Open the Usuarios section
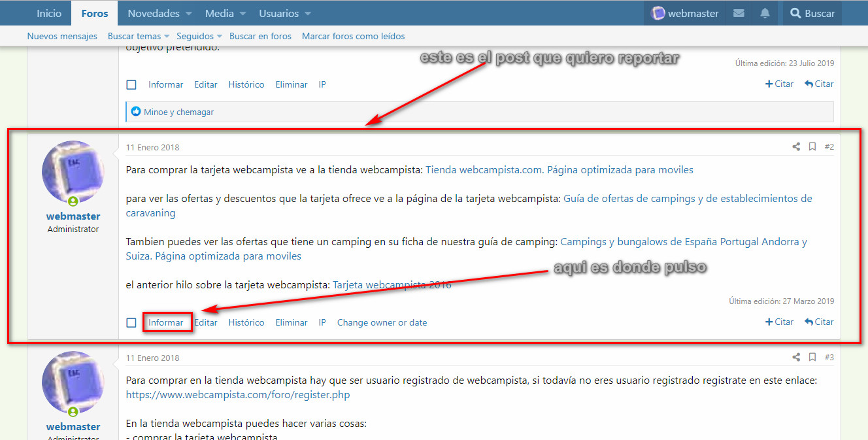The height and width of the screenshot is (440, 868). coord(278,13)
